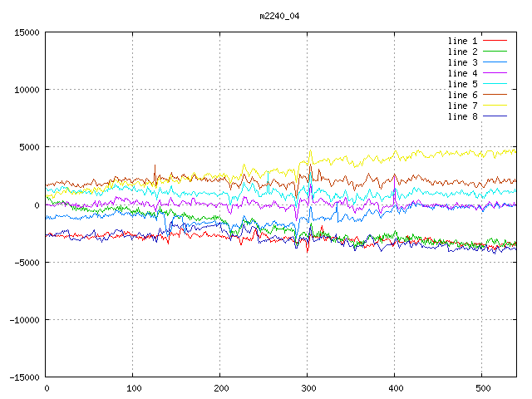The height and width of the screenshot is (399, 532).
Task: Click the 100 x-axis tick label
Action: point(133,387)
